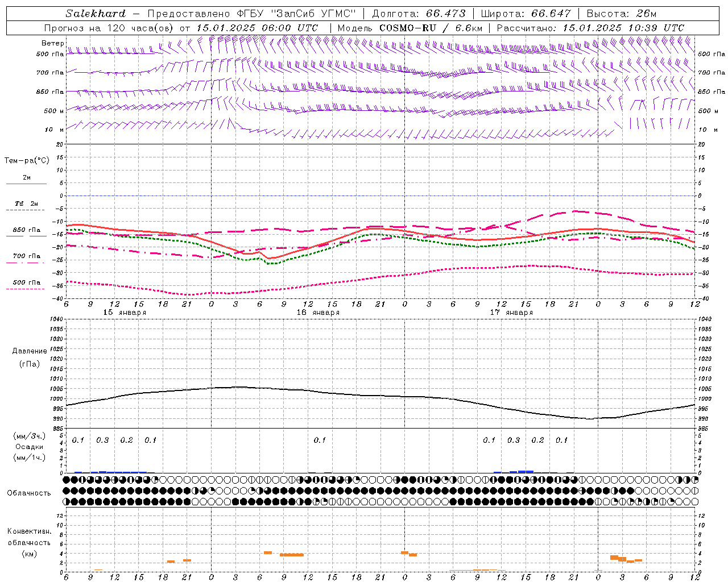Screen dimensions: 728x582
Task: Click the Salekhard station title
Action: click(96, 14)
